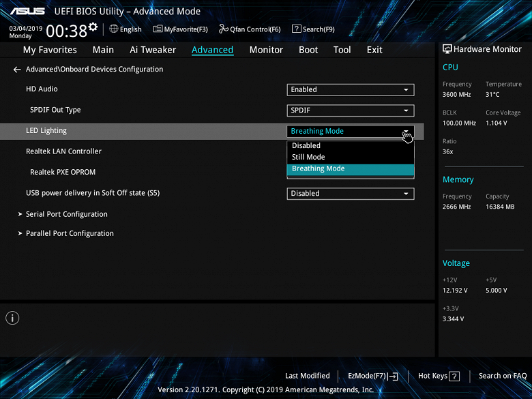The height and width of the screenshot is (399, 532).
Task: Open the Ai Tweaker tab
Action: coord(153,50)
